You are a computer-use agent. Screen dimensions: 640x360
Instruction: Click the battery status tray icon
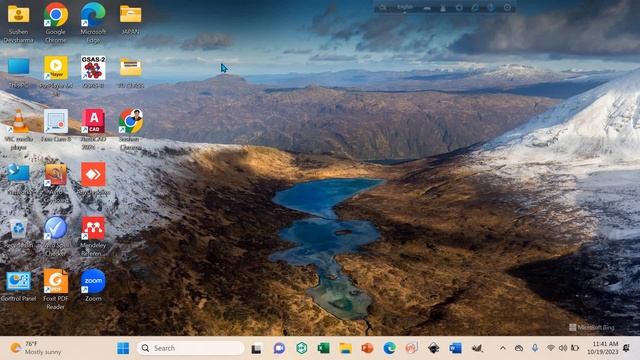(575, 348)
